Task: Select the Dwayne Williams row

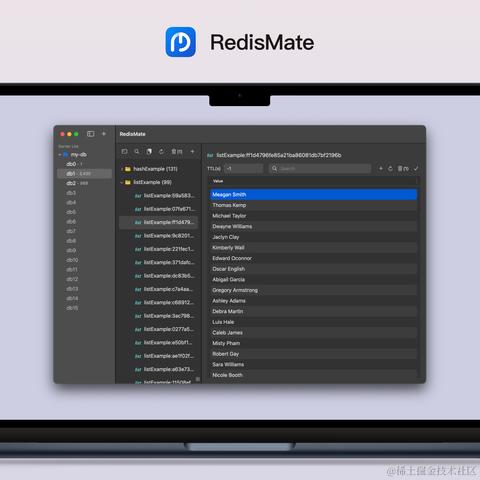Action: [x=313, y=226]
